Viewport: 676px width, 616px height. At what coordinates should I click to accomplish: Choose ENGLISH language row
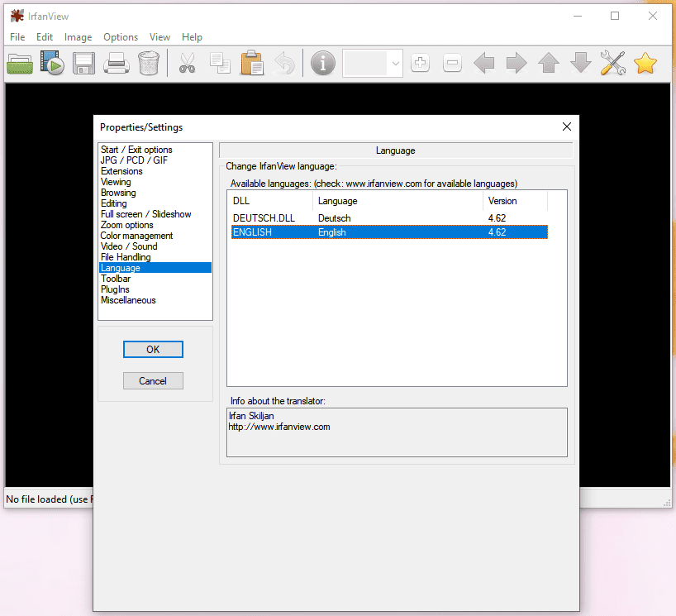coord(389,232)
